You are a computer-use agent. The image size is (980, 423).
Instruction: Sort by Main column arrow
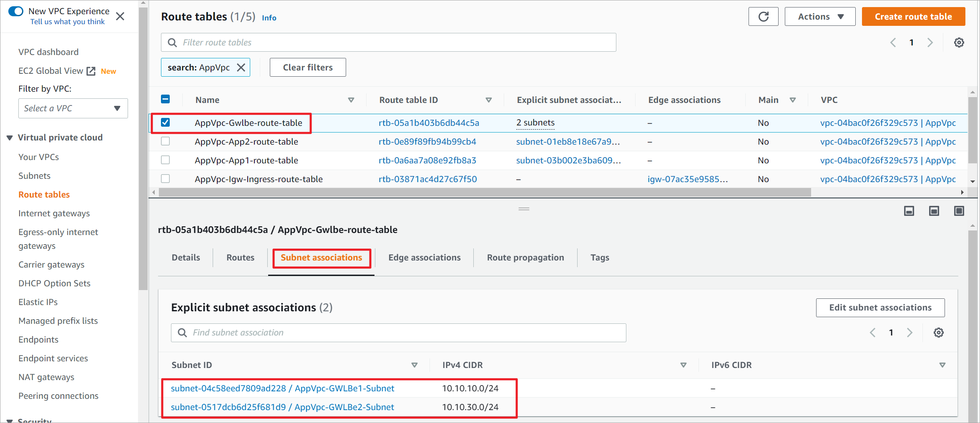pos(793,100)
